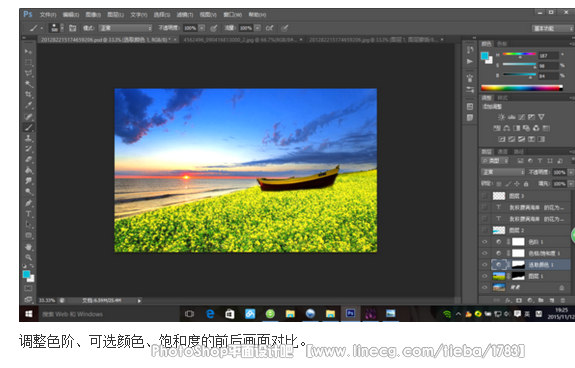575x368 pixels.
Task: Select the 图层 1 layer name
Action: pos(536,276)
